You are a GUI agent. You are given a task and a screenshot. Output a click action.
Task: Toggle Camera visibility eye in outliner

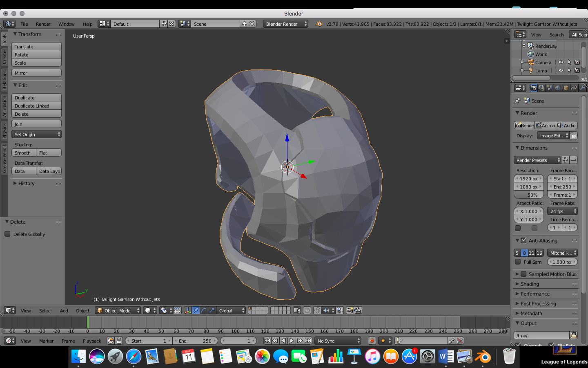tap(561, 62)
